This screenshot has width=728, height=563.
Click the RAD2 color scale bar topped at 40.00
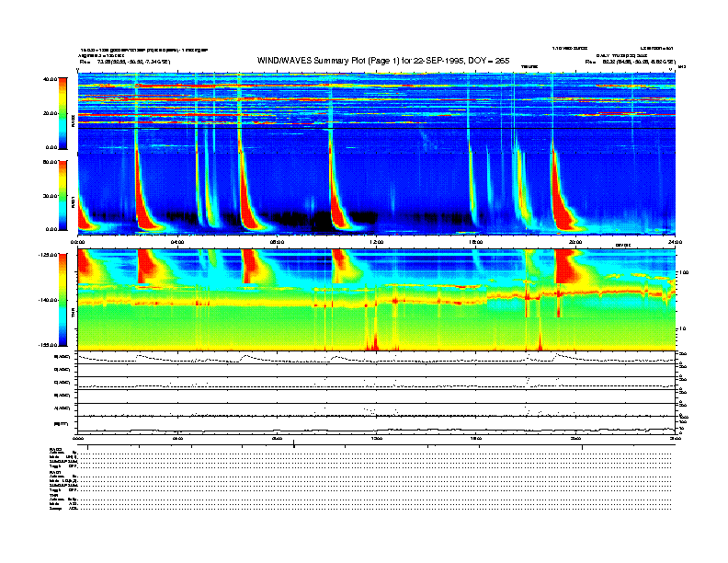(63, 113)
